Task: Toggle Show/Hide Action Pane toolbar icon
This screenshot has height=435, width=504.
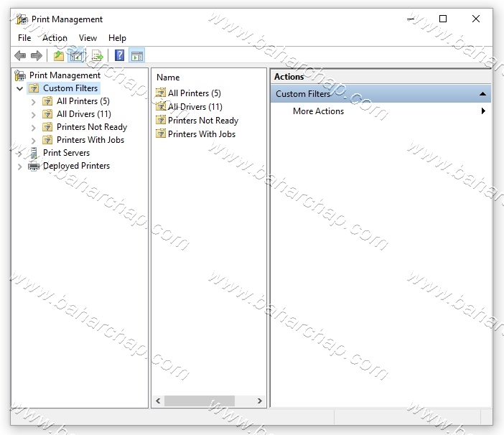Action: (137, 55)
